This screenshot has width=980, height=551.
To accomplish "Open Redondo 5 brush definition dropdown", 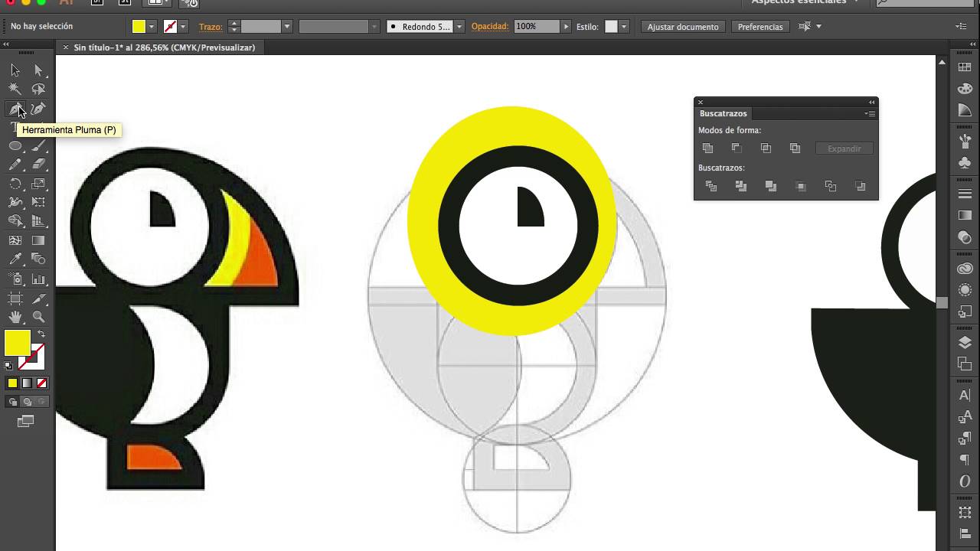I will tap(459, 27).
